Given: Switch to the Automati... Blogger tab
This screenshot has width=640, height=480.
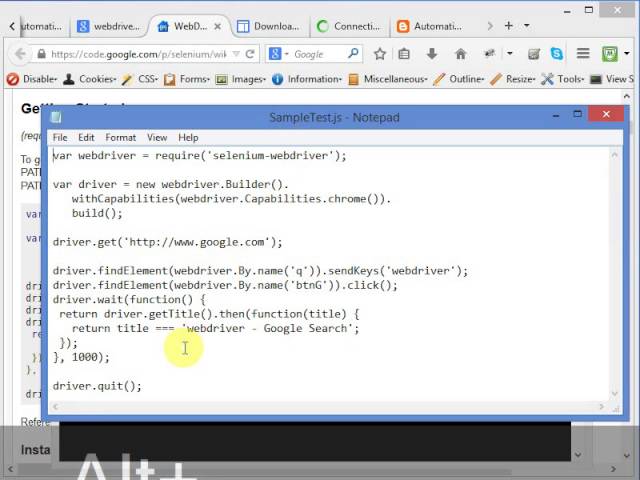Looking at the screenshot, I should pyautogui.click(x=429, y=27).
